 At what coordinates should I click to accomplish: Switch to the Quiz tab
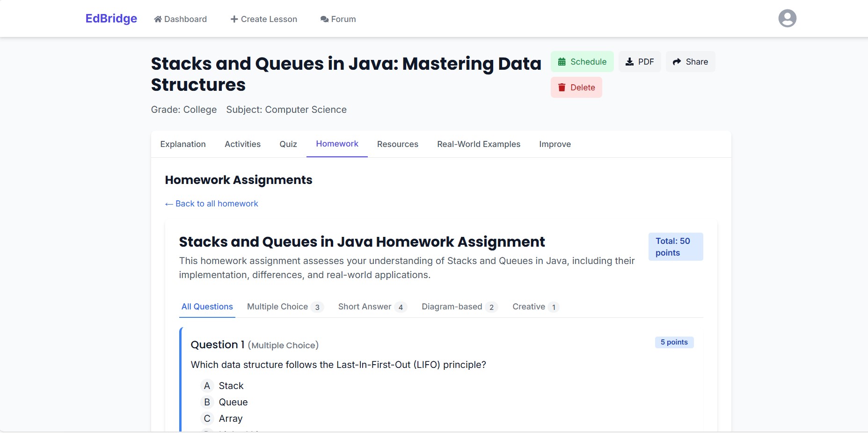(288, 144)
